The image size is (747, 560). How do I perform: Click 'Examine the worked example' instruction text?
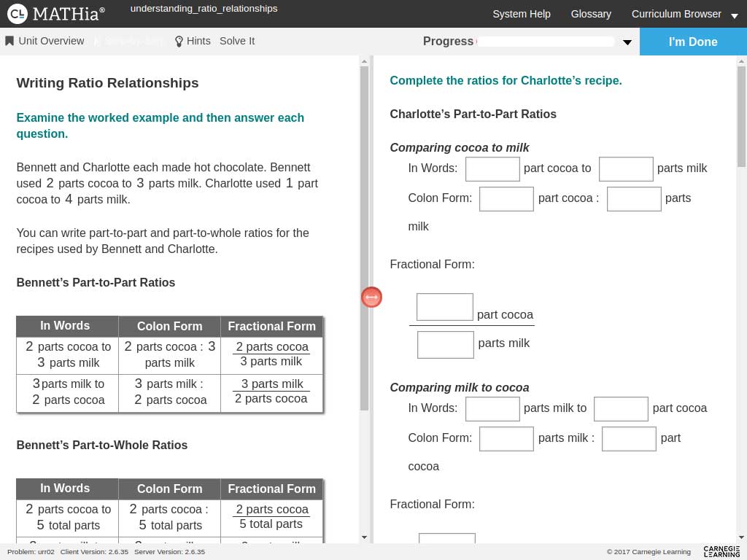[160, 125]
